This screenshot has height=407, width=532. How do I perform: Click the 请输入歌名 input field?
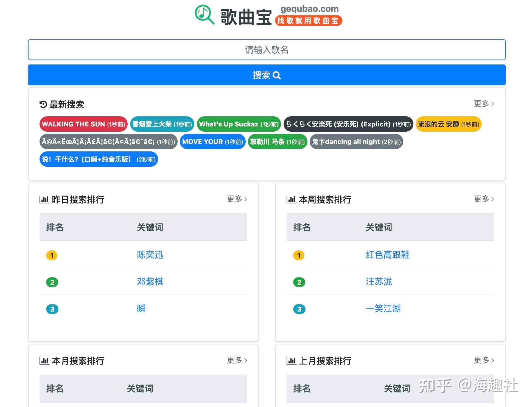[266, 50]
